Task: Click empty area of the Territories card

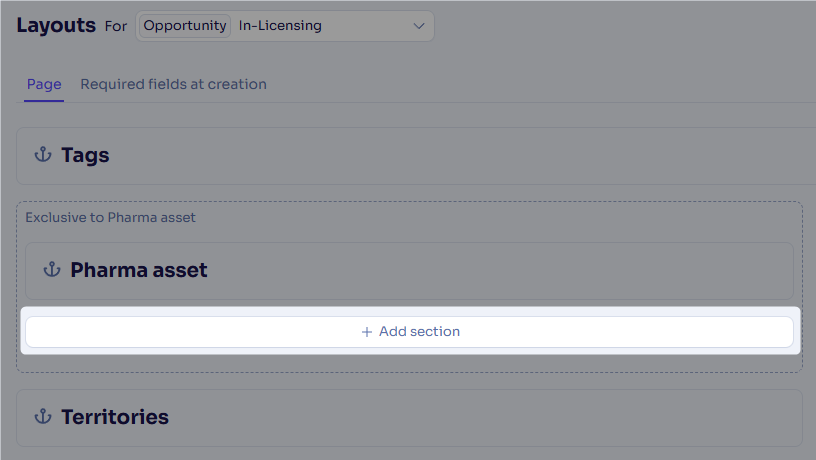Action: coord(468,418)
